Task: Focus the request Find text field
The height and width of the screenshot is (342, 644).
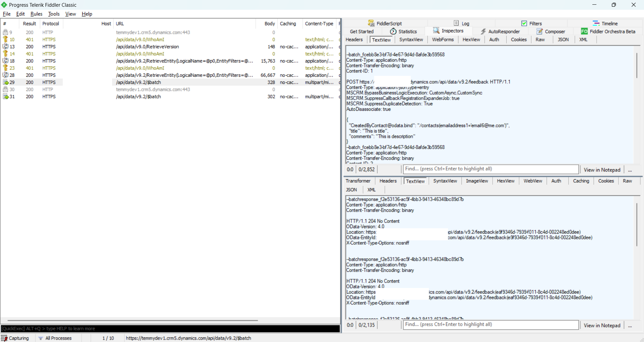Action: 491,169
